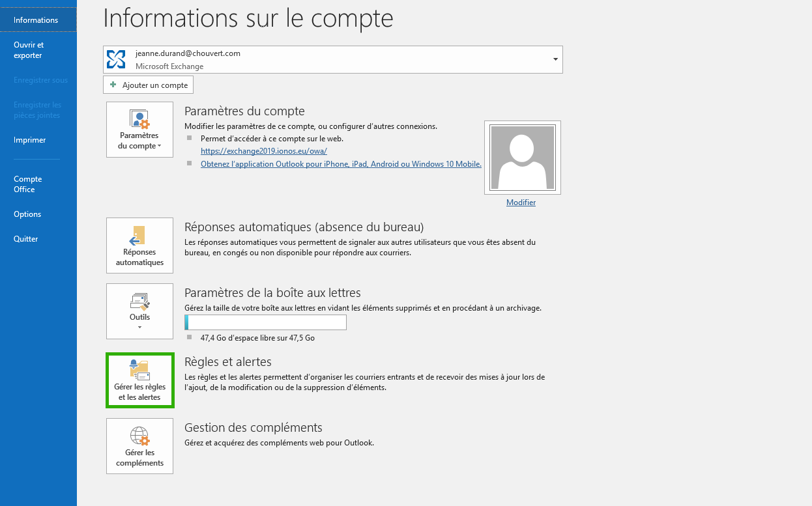
Task: Click the Paramètres de la boîte aux lettres heading
Action: (x=272, y=293)
